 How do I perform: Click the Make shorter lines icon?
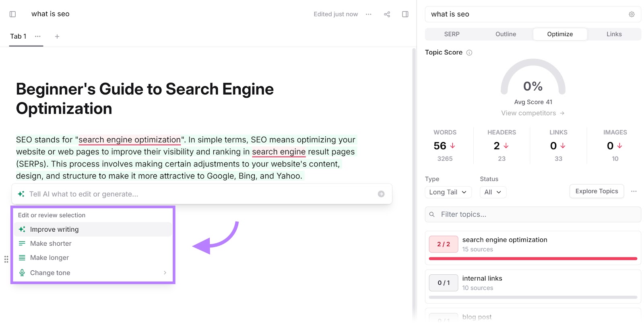click(22, 243)
